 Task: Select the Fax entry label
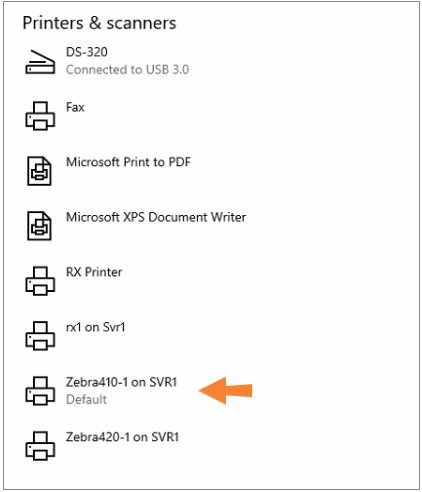click(x=75, y=107)
